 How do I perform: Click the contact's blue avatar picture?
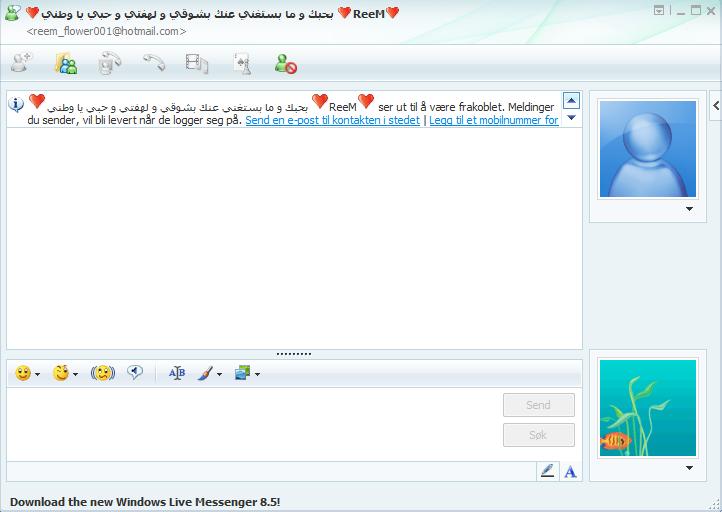coord(648,149)
